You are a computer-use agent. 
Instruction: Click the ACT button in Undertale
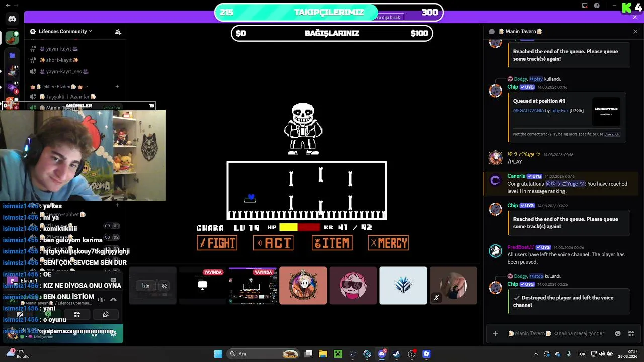pyautogui.click(x=273, y=243)
